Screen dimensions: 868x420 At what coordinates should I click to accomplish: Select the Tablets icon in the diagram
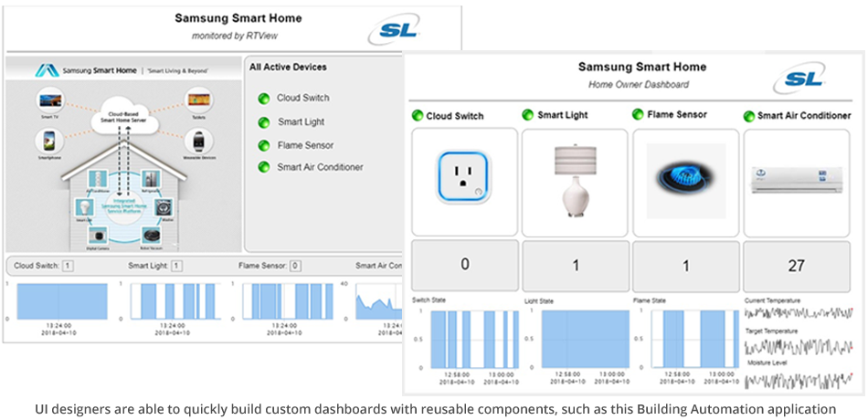(198, 100)
